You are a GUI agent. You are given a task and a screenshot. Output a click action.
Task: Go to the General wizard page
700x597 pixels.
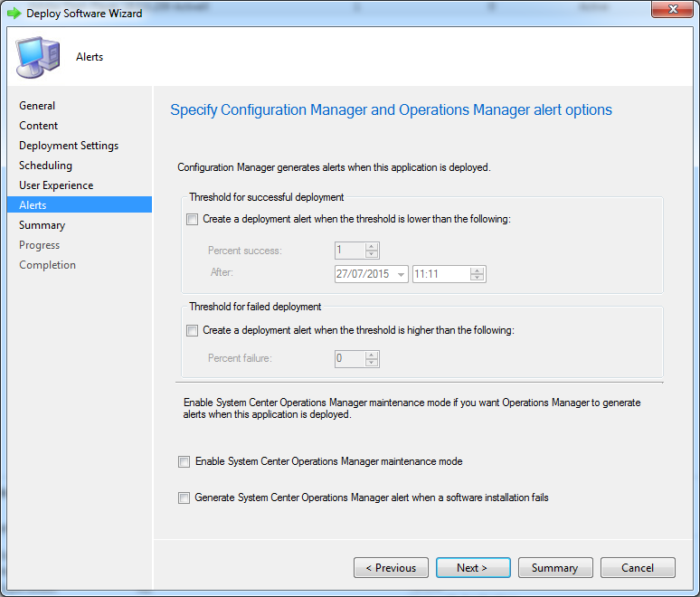(x=37, y=106)
